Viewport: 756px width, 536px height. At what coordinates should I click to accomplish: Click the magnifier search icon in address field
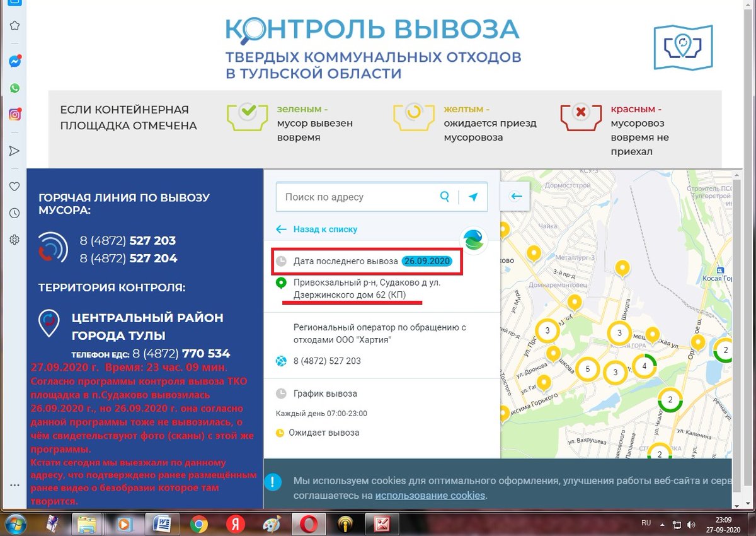[x=445, y=197]
